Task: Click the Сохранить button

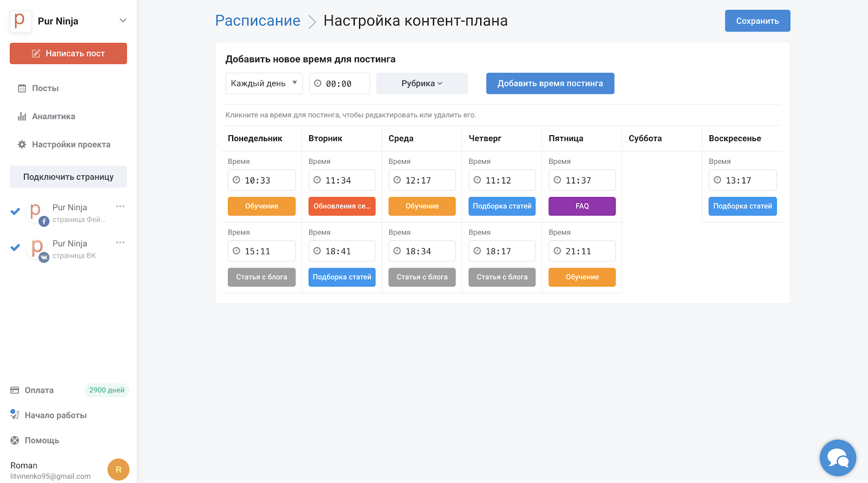Action: click(757, 21)
